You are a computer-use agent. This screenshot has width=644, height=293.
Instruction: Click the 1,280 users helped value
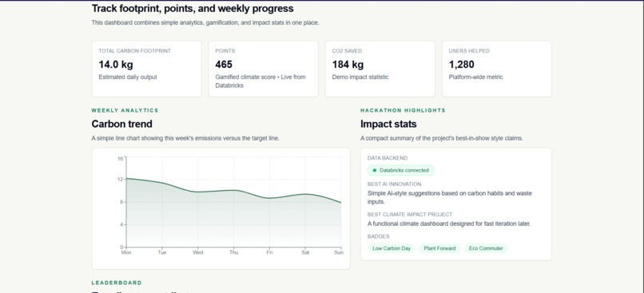[x=461, y=65]
